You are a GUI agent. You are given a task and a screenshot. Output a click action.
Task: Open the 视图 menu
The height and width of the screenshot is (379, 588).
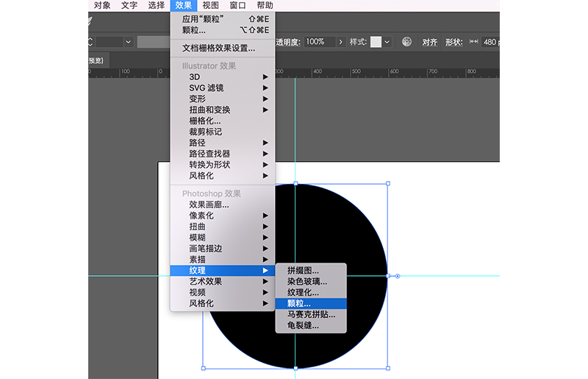(210, 5)
